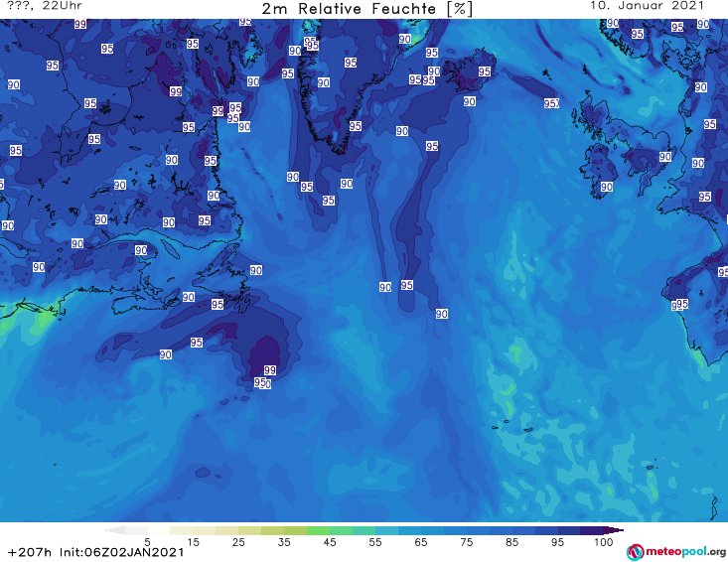728x562 pixels.
Task: Click the "95" contour label over Iceland
Action: click(485, 71)
